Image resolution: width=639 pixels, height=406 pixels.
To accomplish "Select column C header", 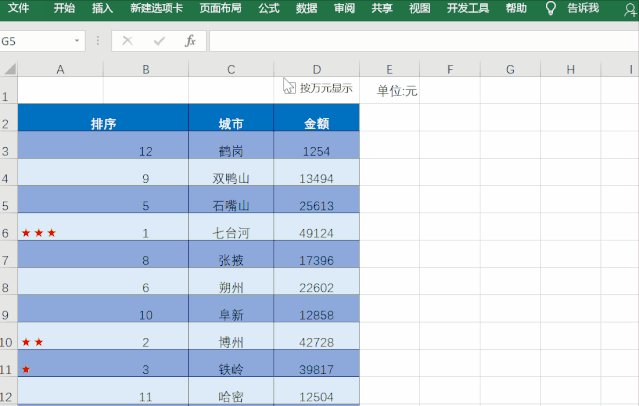I will click(x=231, y=69).
